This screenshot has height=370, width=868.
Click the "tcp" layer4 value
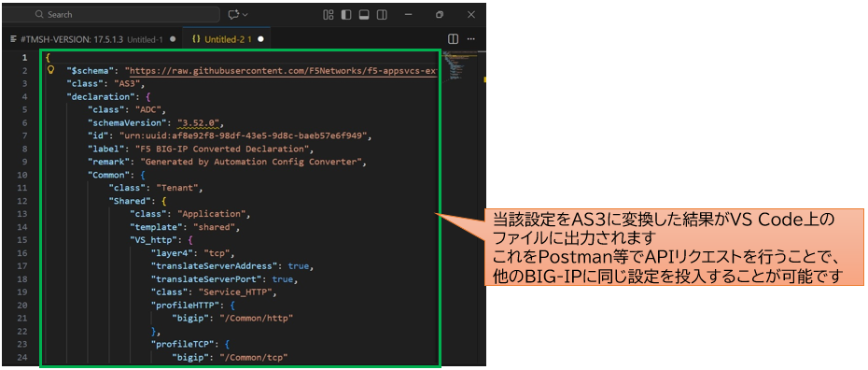(x=216, y=252)
